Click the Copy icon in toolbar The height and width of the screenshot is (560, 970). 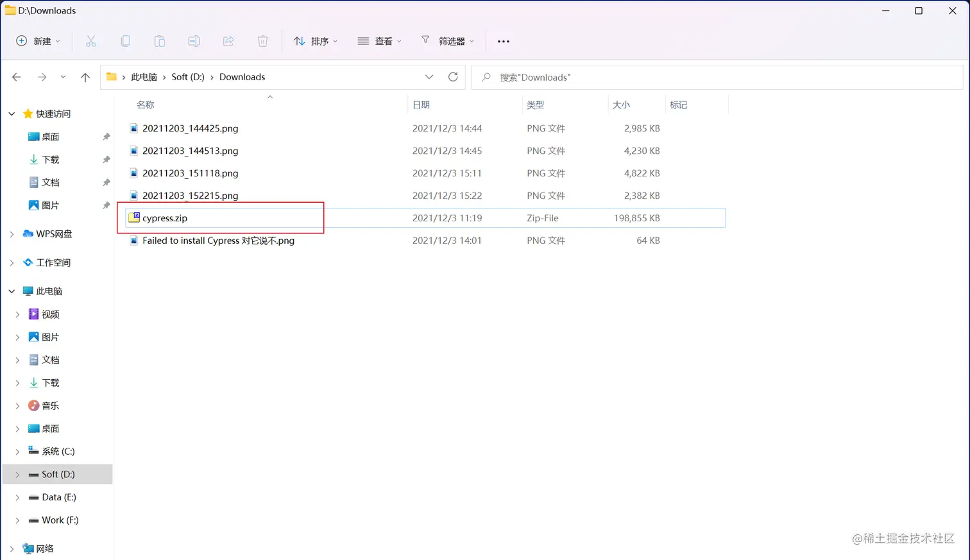click(125, 41)
